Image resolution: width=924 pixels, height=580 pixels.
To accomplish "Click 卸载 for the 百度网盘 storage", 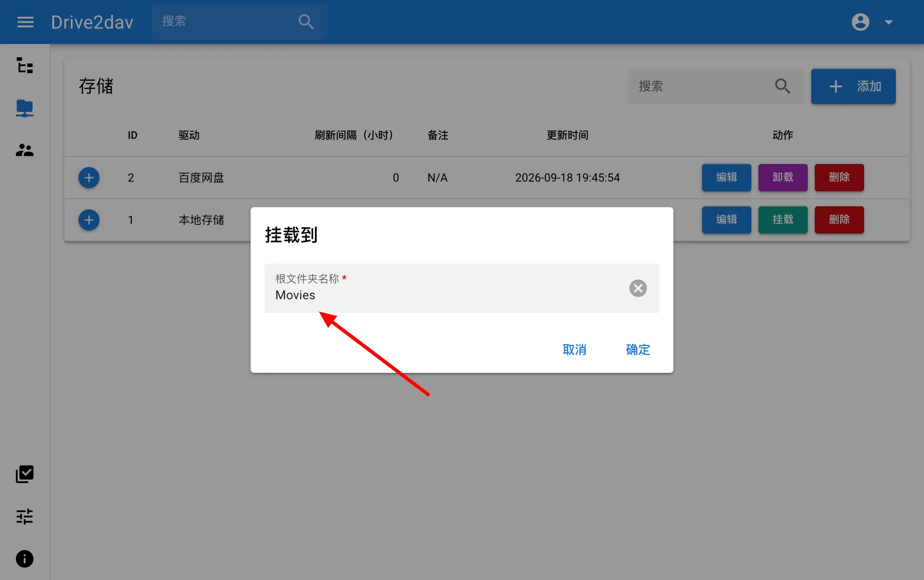I will click(783, 178).
